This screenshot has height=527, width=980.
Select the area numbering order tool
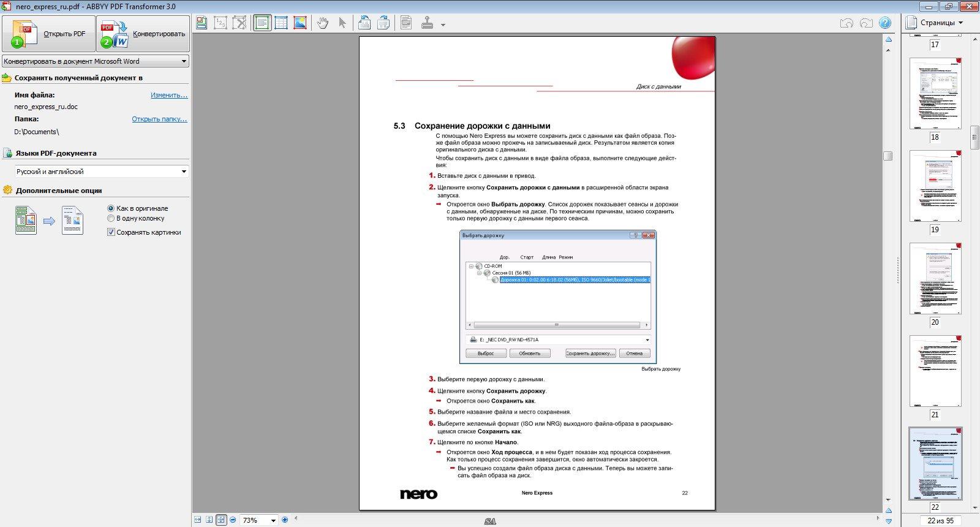pyautogui.click(x=221, y=23)
